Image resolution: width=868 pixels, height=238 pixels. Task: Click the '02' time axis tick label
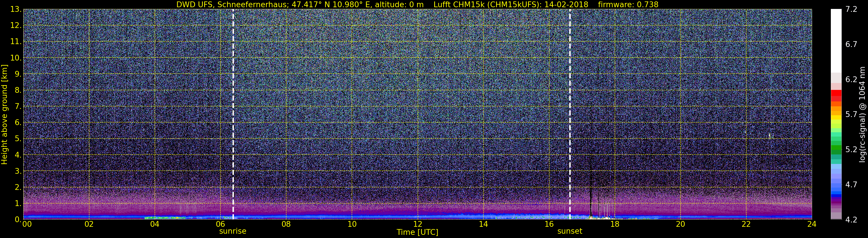(89, 224)
